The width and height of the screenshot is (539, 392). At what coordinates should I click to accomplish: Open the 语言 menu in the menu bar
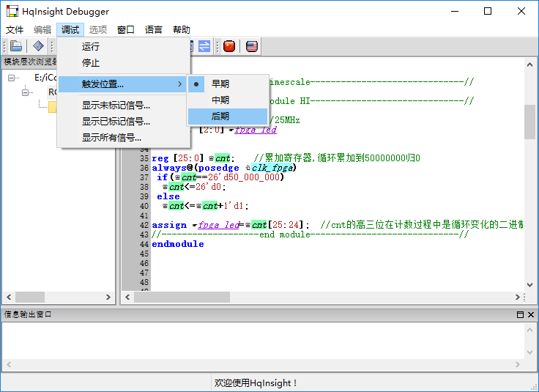point(154,30)
